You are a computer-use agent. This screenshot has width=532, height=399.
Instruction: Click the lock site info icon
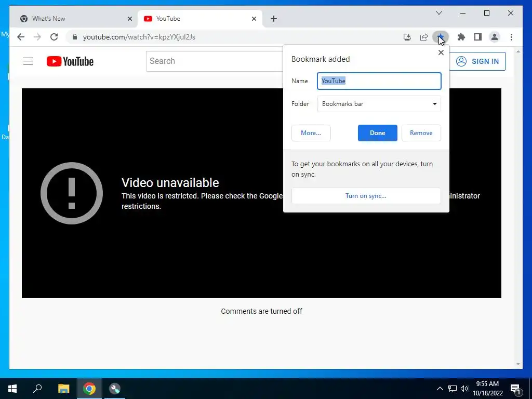point(75,37)
